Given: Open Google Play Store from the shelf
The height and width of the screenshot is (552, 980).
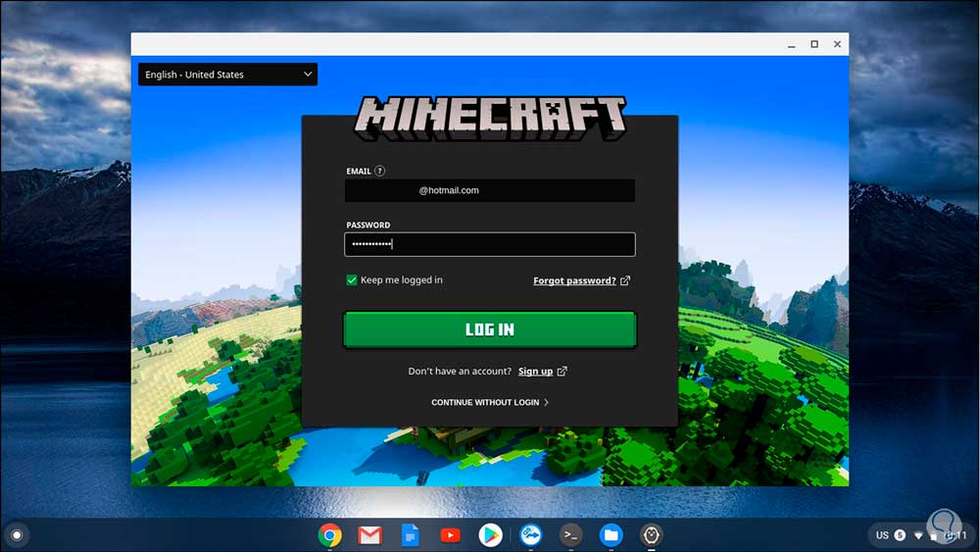Looking at the screenshot, I should pyautogui.click(x=490, y=535).
